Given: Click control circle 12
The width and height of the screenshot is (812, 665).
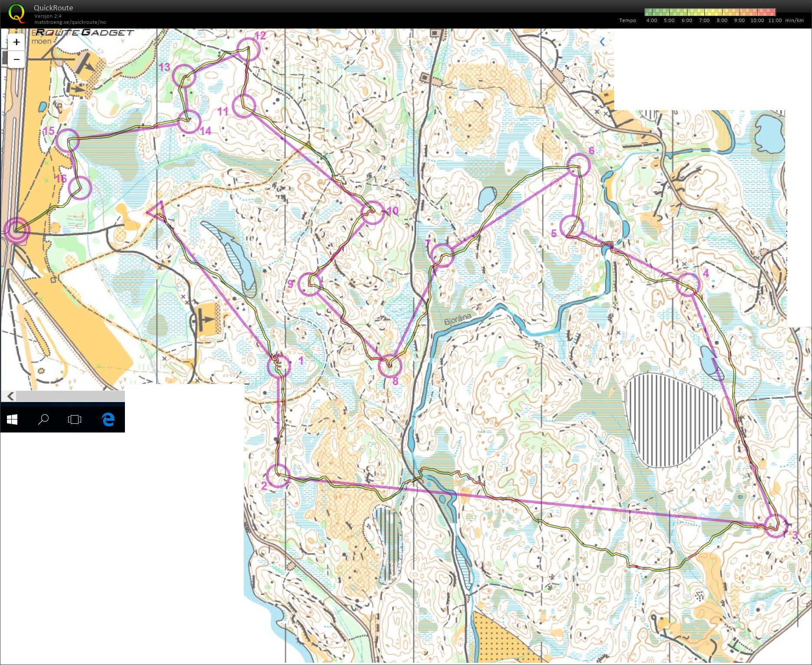Looking at the screenshot, I should tap(248, 49).
